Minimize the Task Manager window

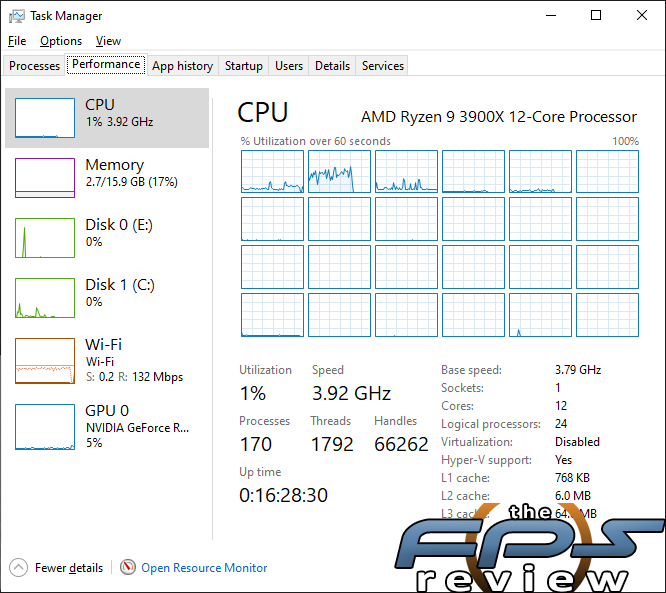pyautogui.click(x=551, y=16)
